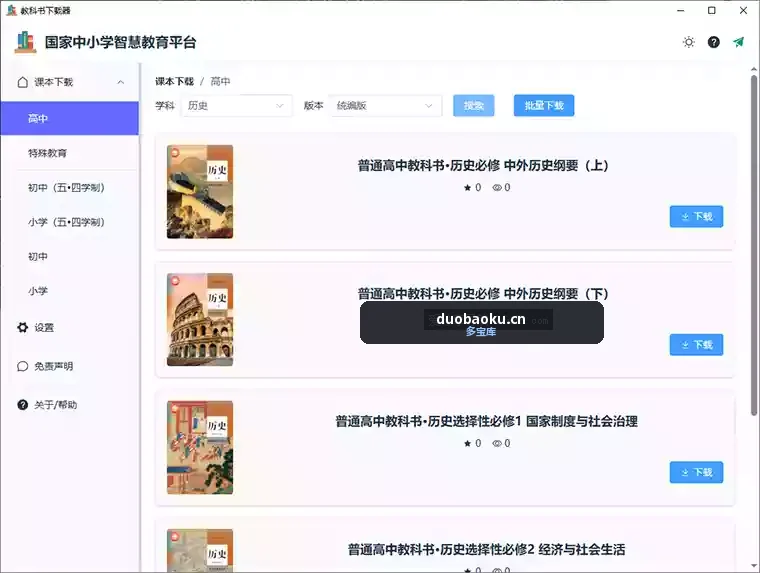Screen dimensions: 760x573
Task: Click the speech bubble icon for 免责声明
Action: [22, 366]
